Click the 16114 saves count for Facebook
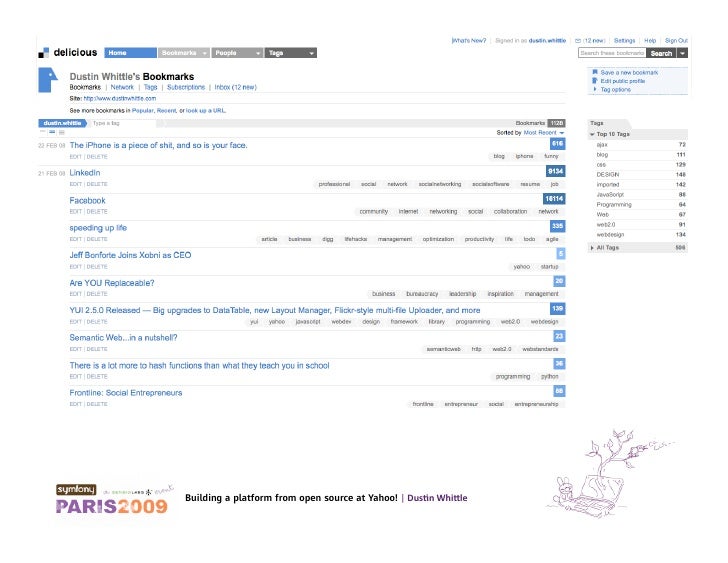The image size is (728, 563). coord(554,199)
